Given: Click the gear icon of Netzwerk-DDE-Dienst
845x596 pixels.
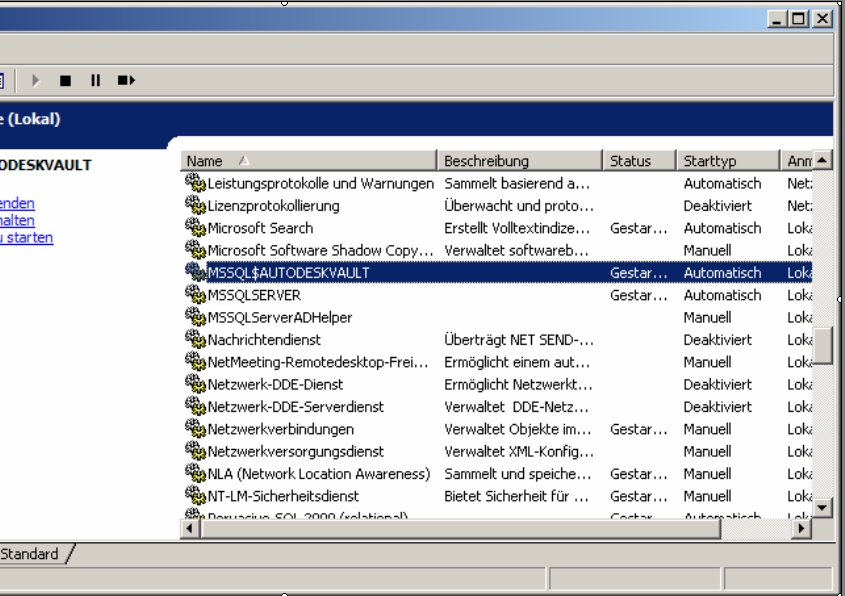Looking at the screenshot, I should point(195,384).
